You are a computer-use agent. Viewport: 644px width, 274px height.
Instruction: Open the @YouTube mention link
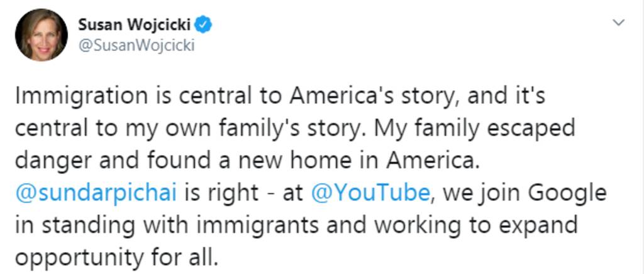pyautogui.click(x=371, y=192)
